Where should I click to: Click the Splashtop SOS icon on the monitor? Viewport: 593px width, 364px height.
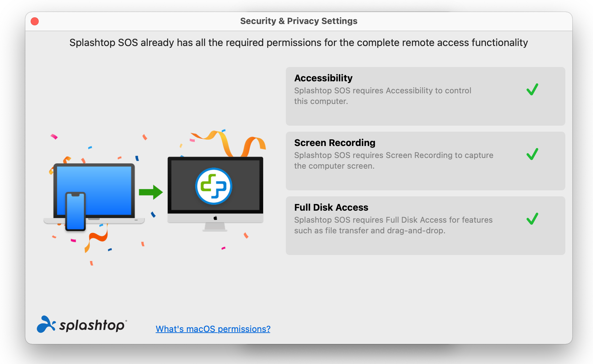point(213,186)
